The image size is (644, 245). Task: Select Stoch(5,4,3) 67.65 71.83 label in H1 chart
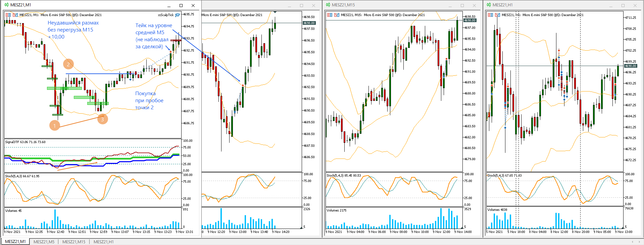coord(505,176)
